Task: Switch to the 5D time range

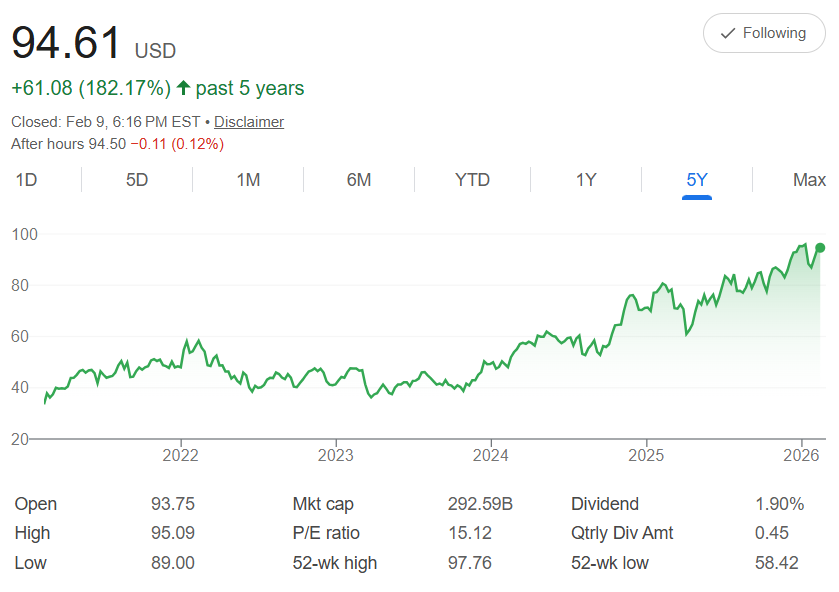Action: [x=137, y=180]
